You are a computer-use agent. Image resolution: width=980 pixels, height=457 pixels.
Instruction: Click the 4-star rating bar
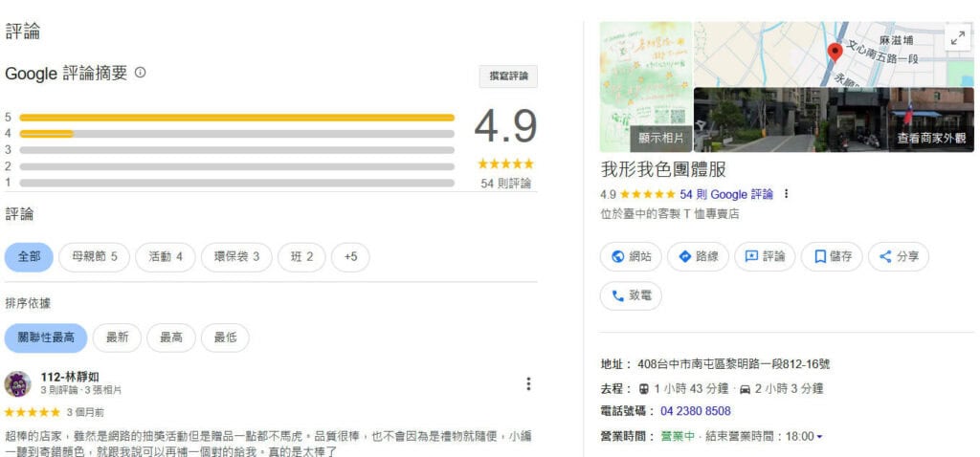pos(237,134)
